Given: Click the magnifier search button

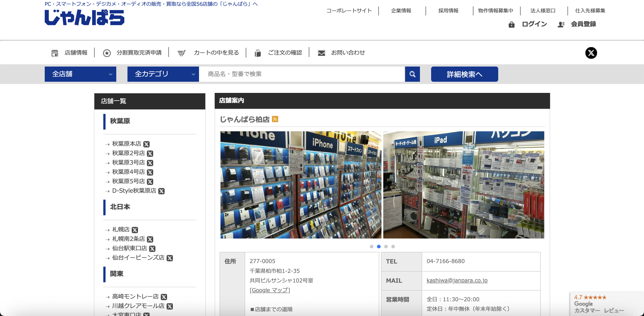Looking at the screenshot, I should pyautogui.click(x=413, y=74).
